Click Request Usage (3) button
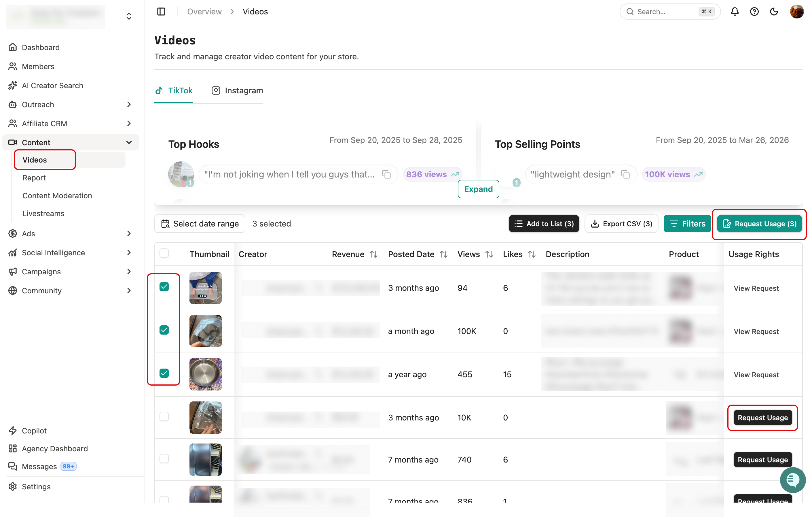812x517 pixels. [759, 224]
